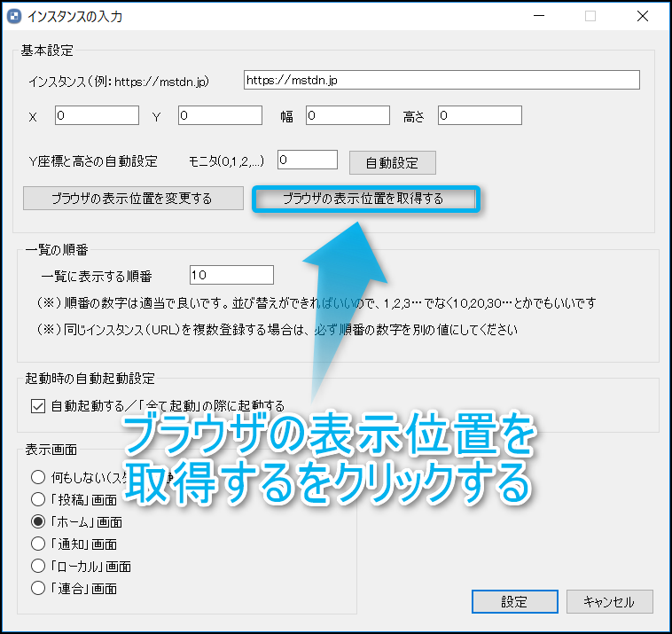The width and height of the screenshot is (672, 634).
Task: Click the instance URL input field
Action: pos(441,80)
